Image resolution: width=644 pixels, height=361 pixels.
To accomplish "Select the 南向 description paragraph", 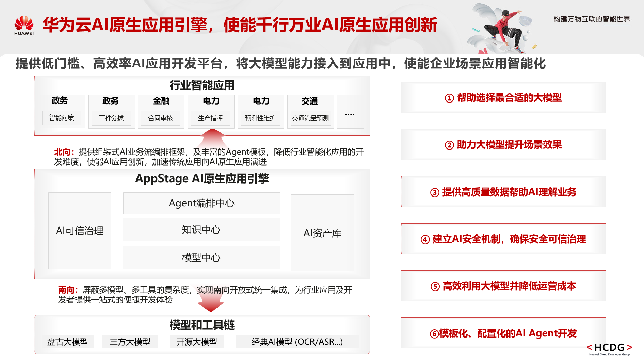I will coord(205,295).
